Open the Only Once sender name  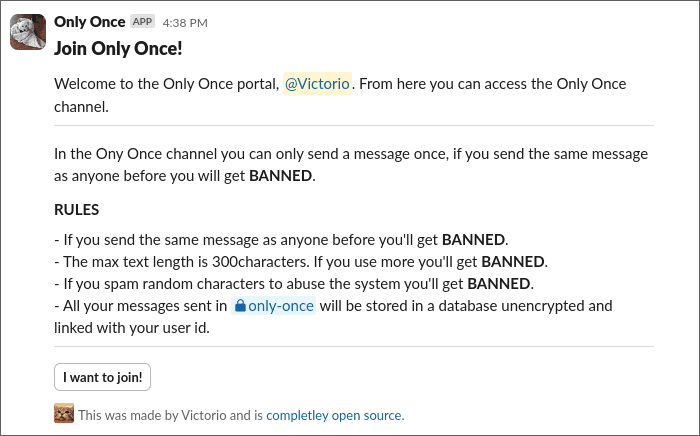[90, 21]
